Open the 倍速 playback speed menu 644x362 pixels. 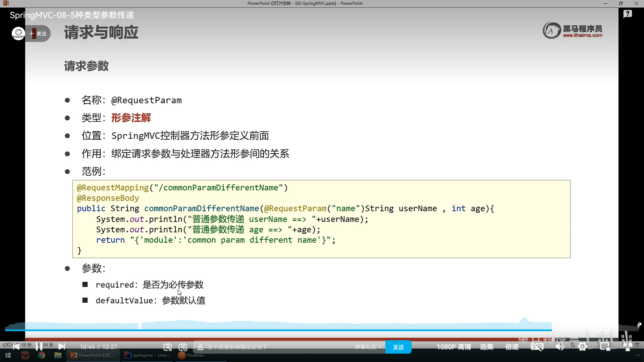coord(512,347)
